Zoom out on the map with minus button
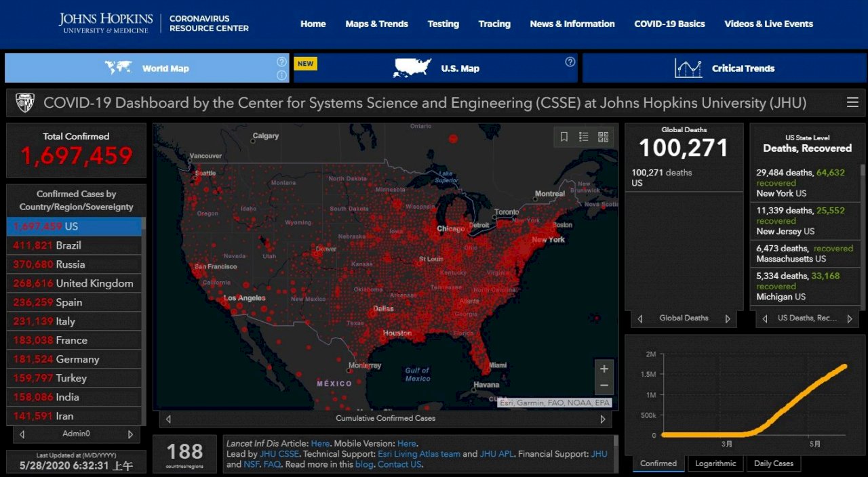 point(604,386)
